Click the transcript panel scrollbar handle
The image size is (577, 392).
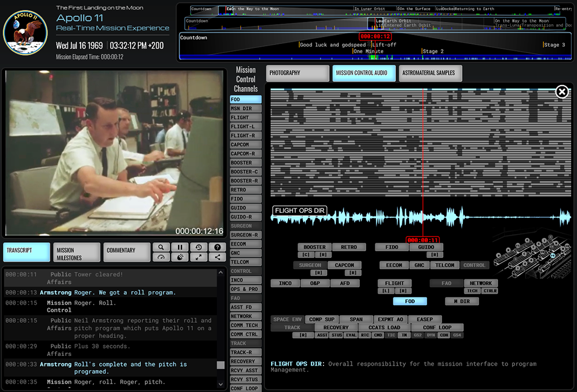(x=221, y=366)
